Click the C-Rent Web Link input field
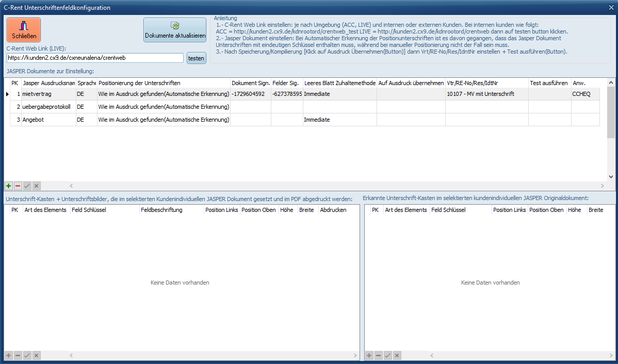The image size is (618, 364). pyautogui.click(x=95, y=58)
